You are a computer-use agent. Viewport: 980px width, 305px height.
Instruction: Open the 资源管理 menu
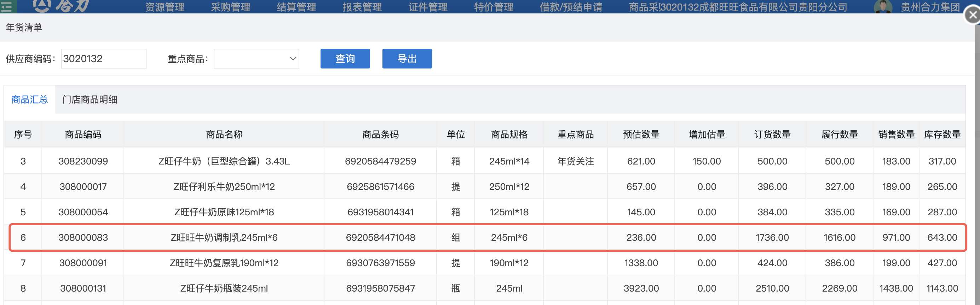point(165,7)
